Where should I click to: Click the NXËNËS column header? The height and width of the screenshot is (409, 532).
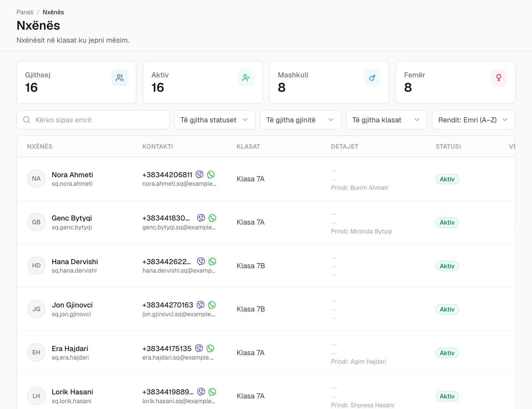[x=40, y=147]
